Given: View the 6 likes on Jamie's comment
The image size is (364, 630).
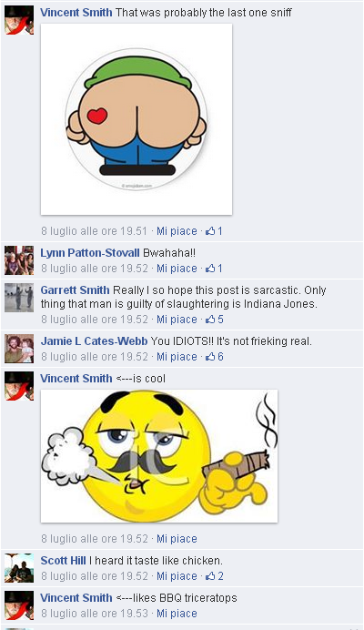Looking at the screenshot, I should 214,357.
